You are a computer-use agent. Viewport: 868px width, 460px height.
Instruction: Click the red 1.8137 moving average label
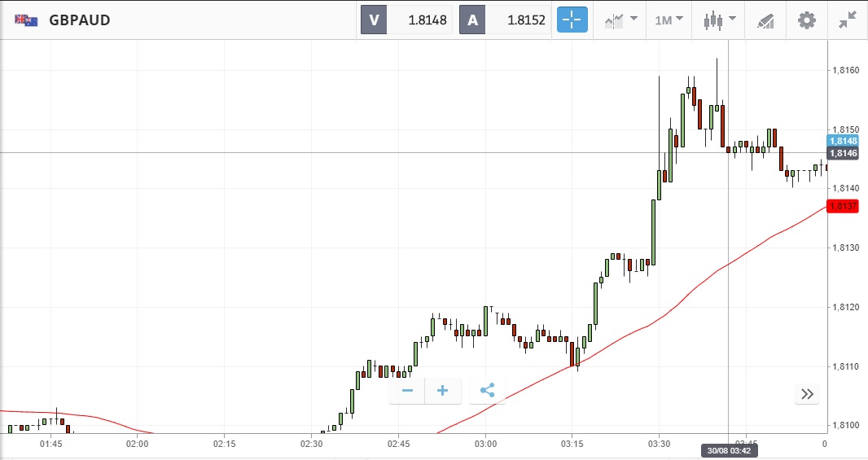point(843,207)
